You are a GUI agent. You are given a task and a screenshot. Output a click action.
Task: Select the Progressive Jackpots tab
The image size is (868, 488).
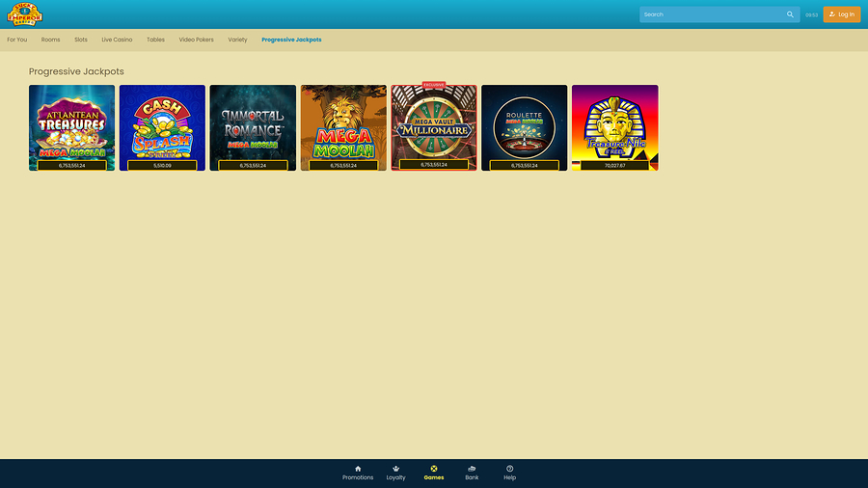[x=291, y=40]
